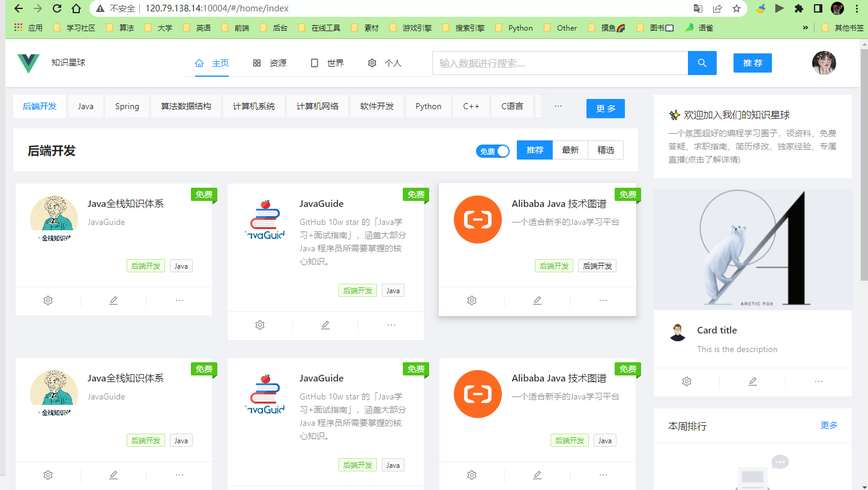Select the 推荐 sort option
868x490 pixels.
[x=535, y=150]
